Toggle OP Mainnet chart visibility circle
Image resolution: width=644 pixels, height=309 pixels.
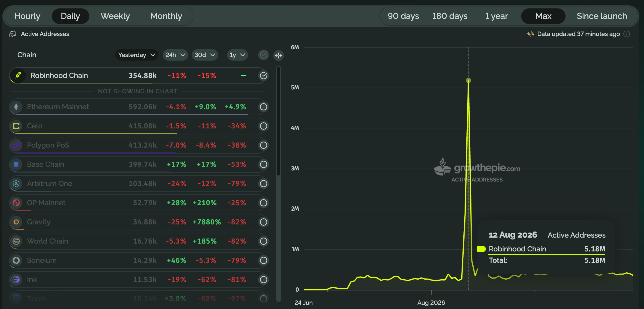click(264, 203)
